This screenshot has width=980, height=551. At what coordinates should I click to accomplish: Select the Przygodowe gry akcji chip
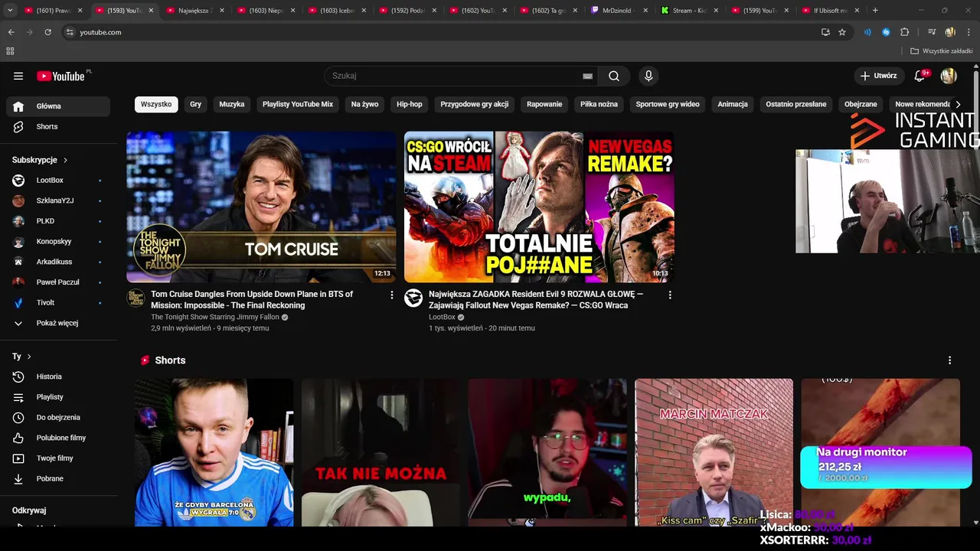point(475,104)
